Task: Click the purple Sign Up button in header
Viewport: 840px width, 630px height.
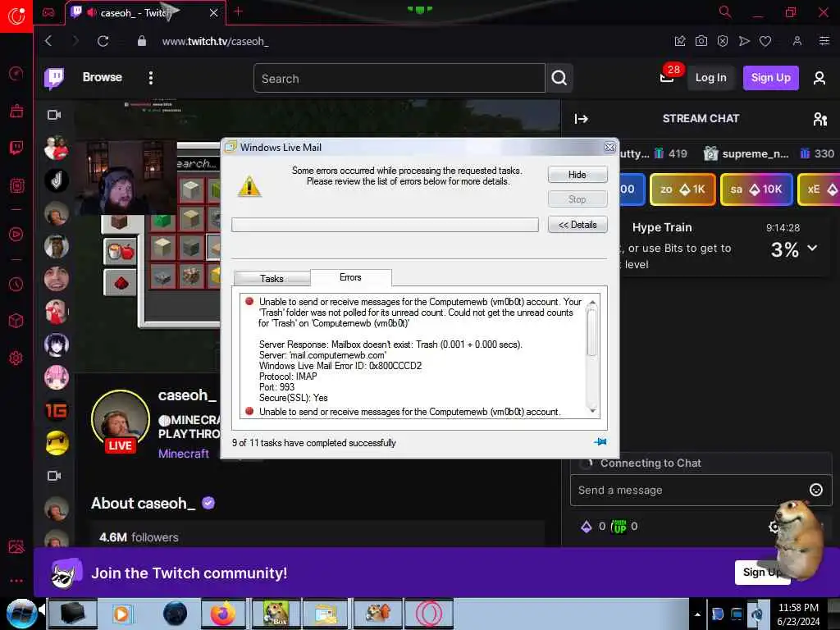Action: coord(771,78)
